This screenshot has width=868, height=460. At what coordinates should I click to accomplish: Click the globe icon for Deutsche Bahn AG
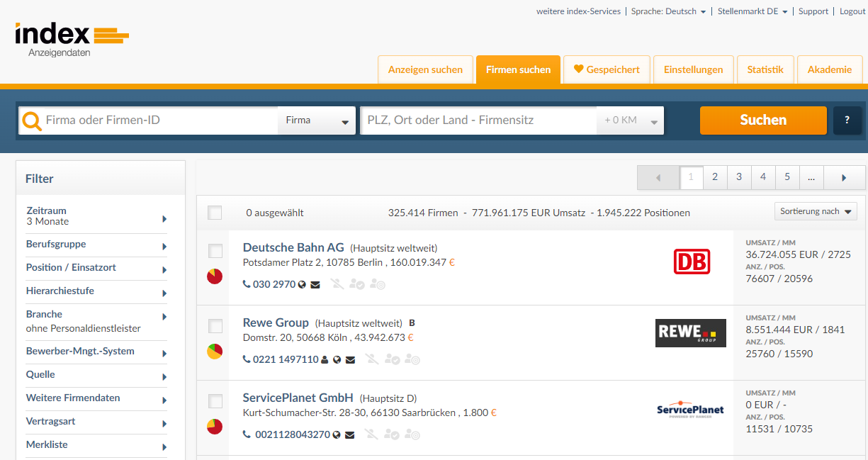click(303, 285)
